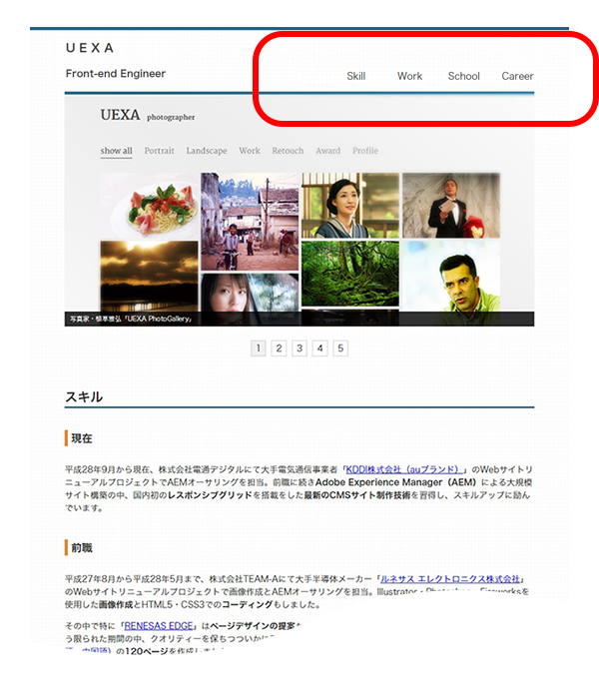Viewport: 599px width, 700px height.
Task: Follow the ルネサス エレクトロニクス株式会社 link
Action: click(x=450, y=578)
